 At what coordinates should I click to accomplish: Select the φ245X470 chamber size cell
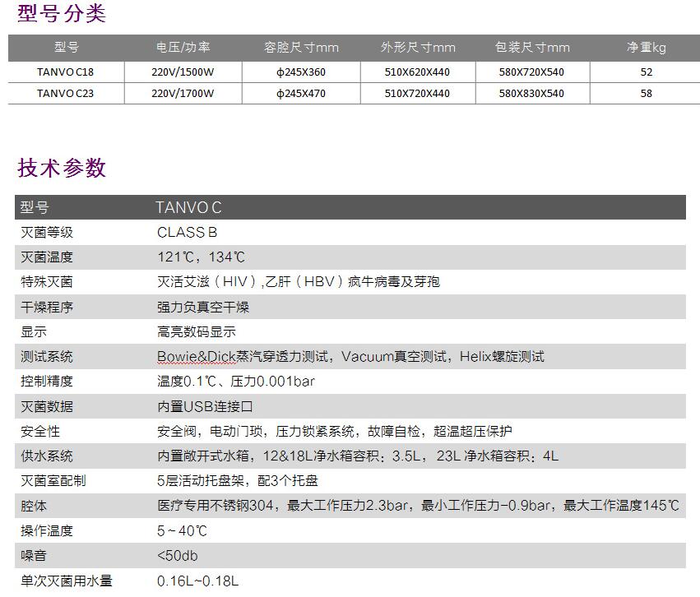coord(301,93)
